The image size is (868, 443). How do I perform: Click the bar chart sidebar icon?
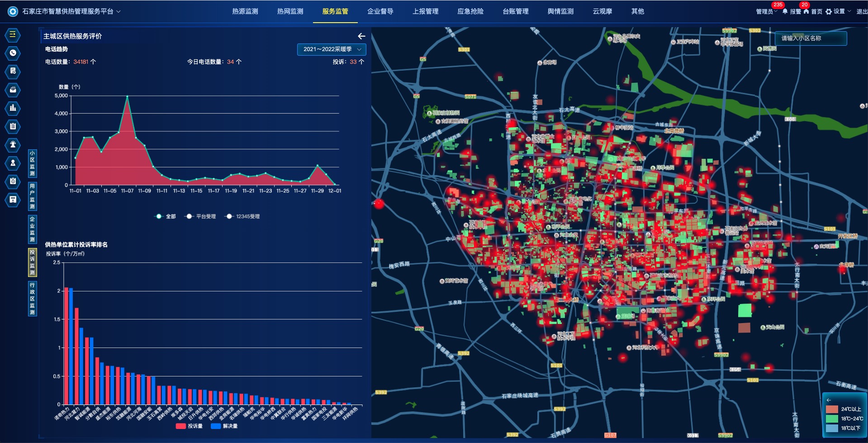point(13,108)
